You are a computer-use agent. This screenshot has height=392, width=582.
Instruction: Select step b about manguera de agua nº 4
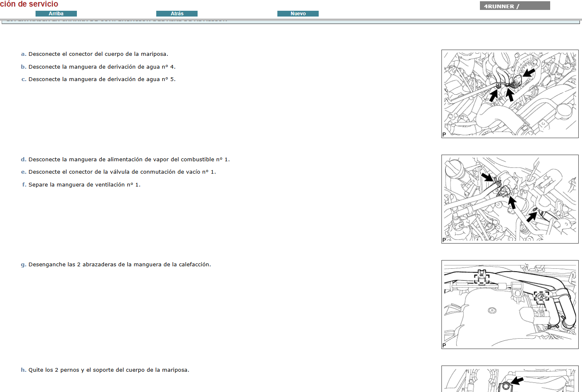pyautogui.click(x=102, y=67)
